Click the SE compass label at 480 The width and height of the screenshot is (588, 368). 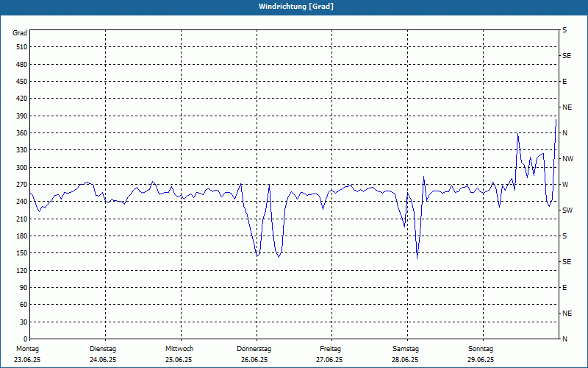coord(567,56)
